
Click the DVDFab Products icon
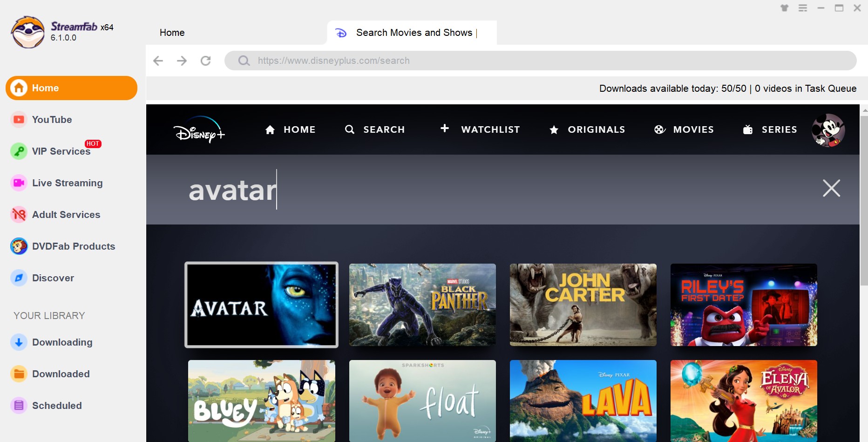click(19, 246)
